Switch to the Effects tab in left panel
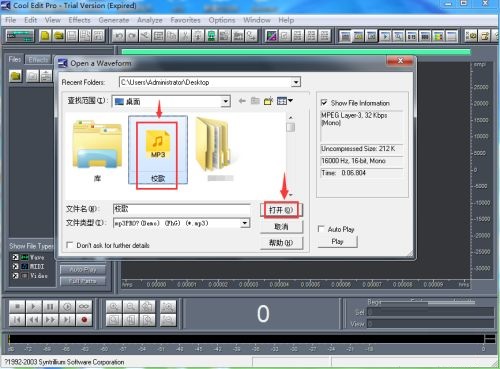The image size is (500, 369). tap(38, 60)
